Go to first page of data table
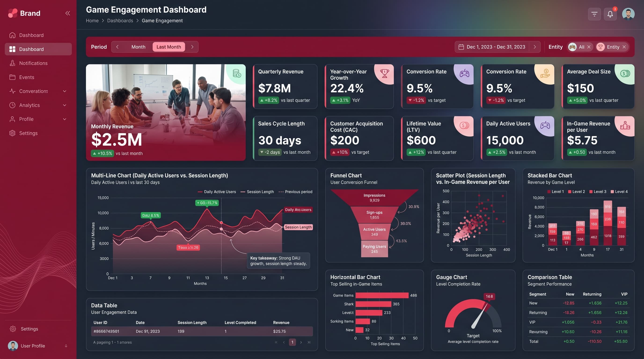 point(276,342)
